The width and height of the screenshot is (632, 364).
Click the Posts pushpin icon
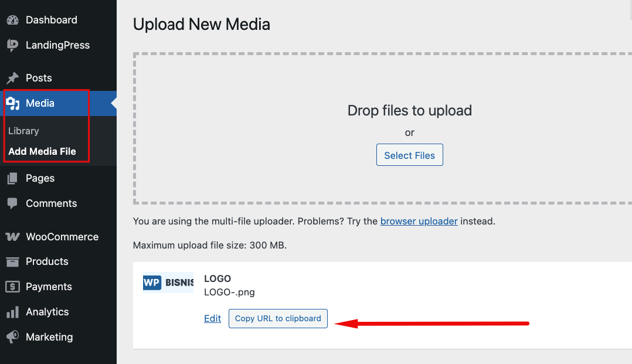[x=12, y=78]
